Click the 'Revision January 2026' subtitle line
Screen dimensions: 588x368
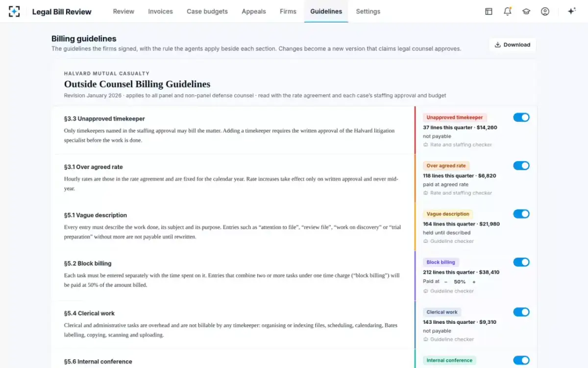pos(255,96)
